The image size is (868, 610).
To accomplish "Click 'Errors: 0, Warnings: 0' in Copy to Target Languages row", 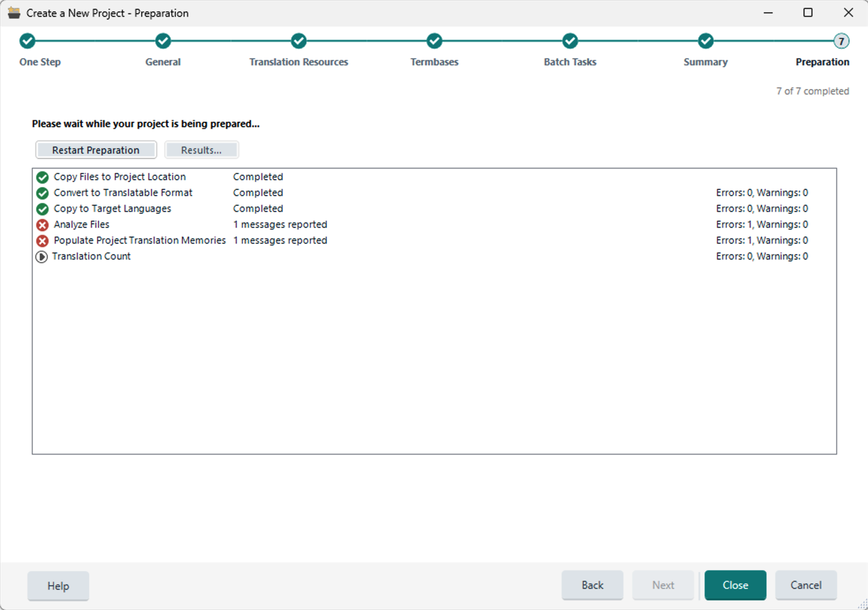I will [762, 208].
